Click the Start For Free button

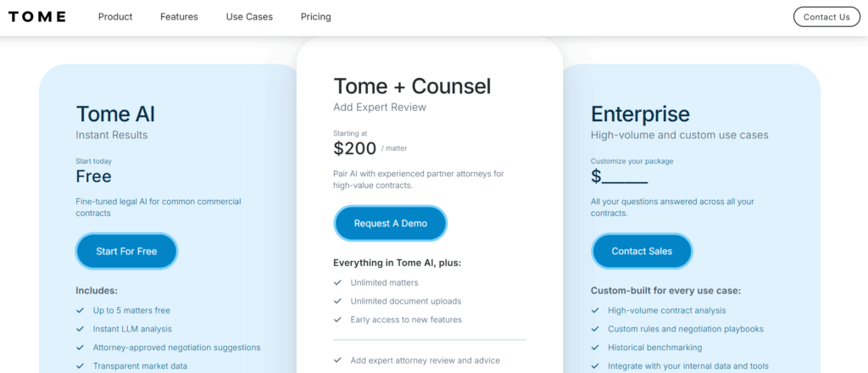(x=126, y=251)
